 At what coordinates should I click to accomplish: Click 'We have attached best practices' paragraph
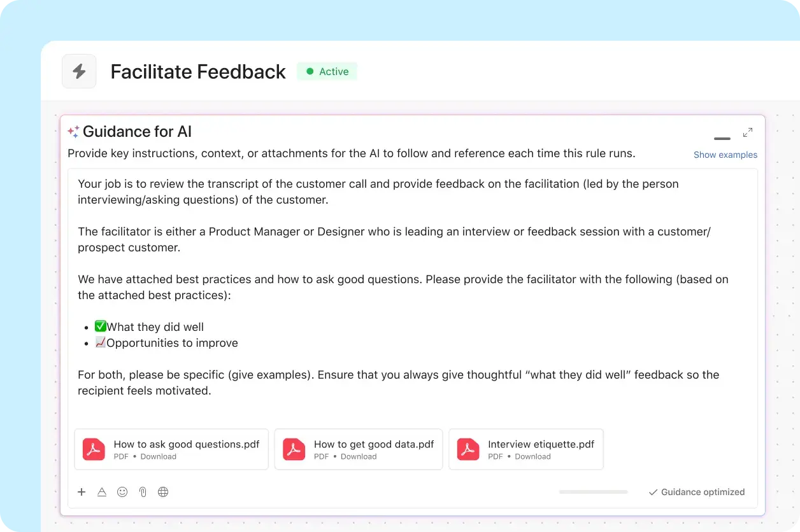tap(403, 287)
